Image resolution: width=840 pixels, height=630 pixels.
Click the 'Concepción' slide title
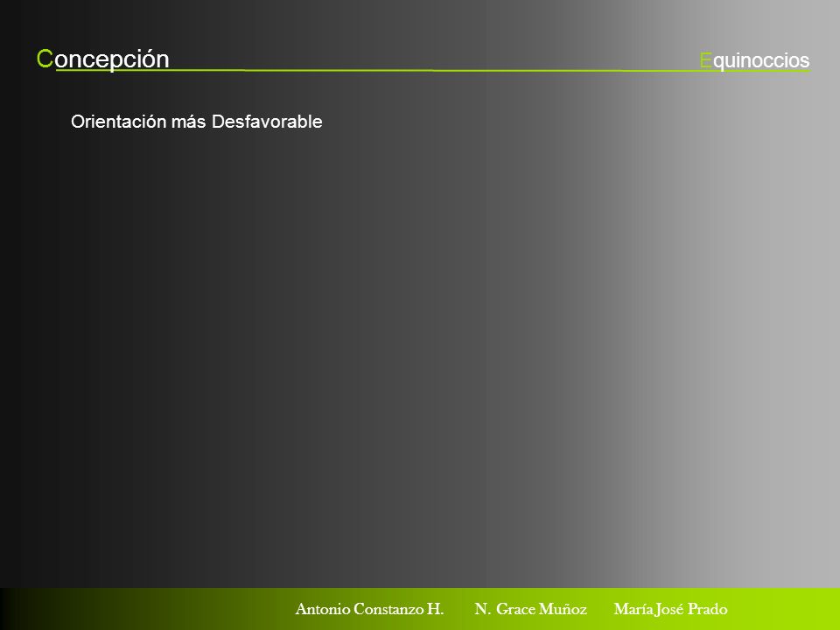[103, 59]
